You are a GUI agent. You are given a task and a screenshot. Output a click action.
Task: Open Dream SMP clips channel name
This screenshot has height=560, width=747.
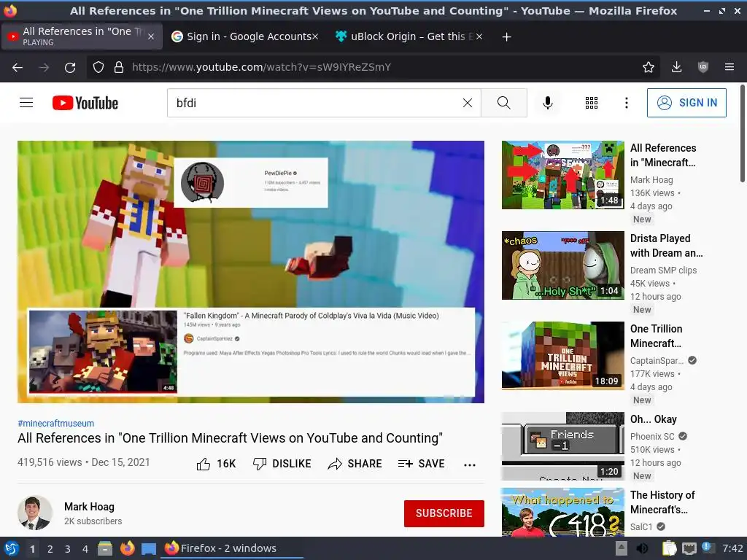coord(663,271)
